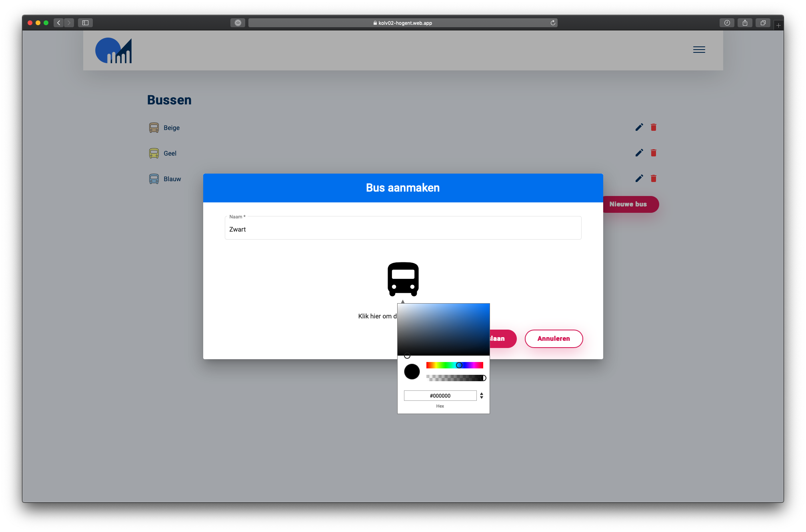Open Safari's share icon

pyautogui.click(x=745, y=23)
